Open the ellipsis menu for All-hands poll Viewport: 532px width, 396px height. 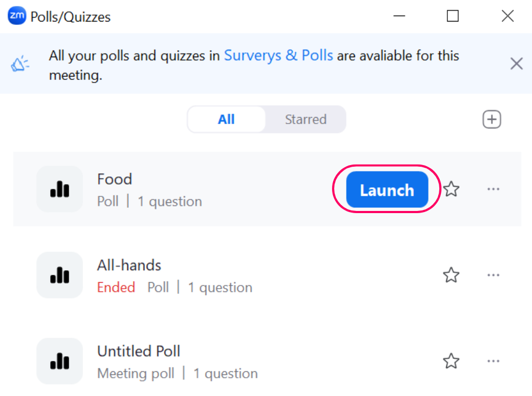[x=493, y=275]
